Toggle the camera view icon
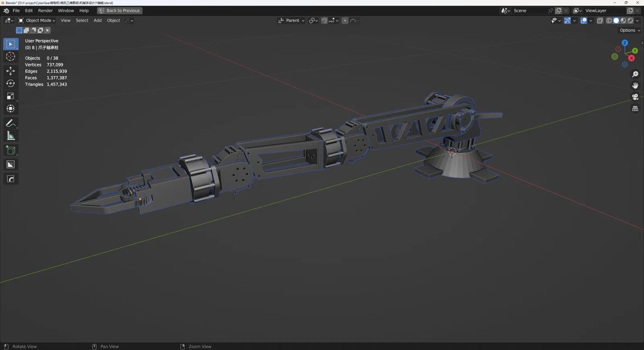Viewport: 644px width, 350px height. [x=635, y=97]
